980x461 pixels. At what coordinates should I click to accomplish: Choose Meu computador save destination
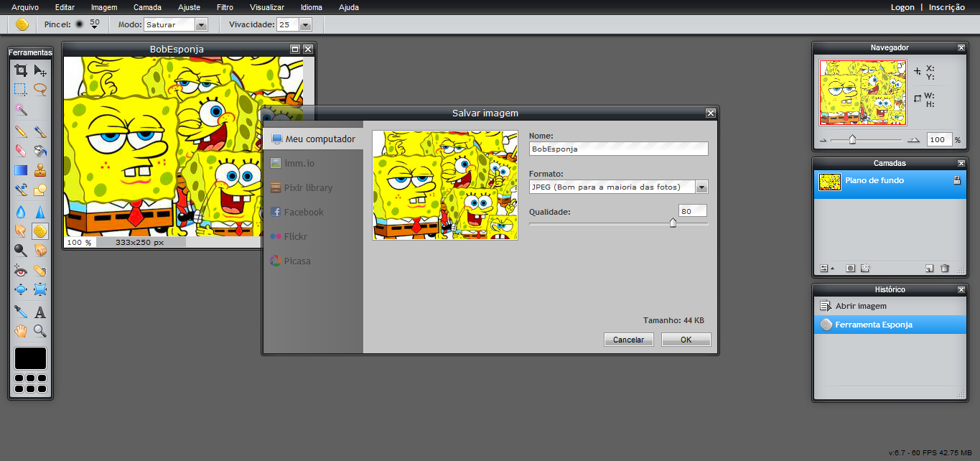313,139
